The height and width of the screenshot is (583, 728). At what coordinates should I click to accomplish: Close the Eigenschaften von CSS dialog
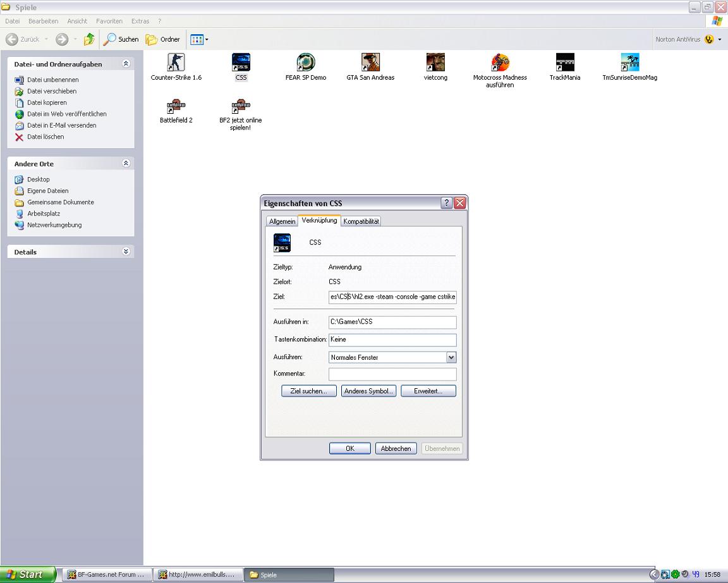click(459, 202)
